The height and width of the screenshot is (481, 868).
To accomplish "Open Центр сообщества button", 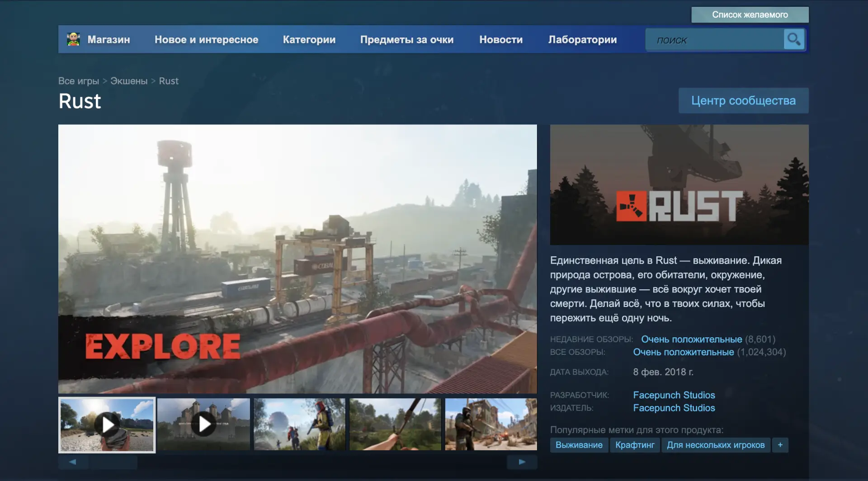I will point(744,100).
